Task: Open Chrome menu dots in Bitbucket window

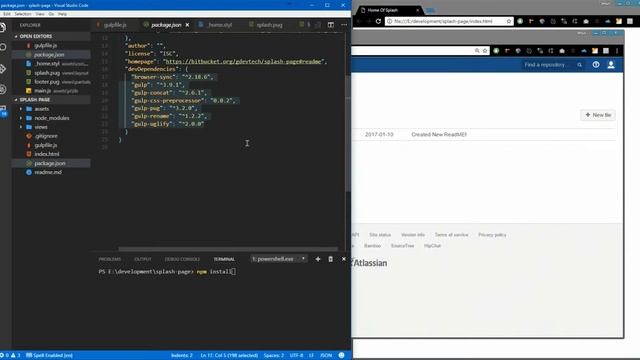Action: (x=617, y=51)
